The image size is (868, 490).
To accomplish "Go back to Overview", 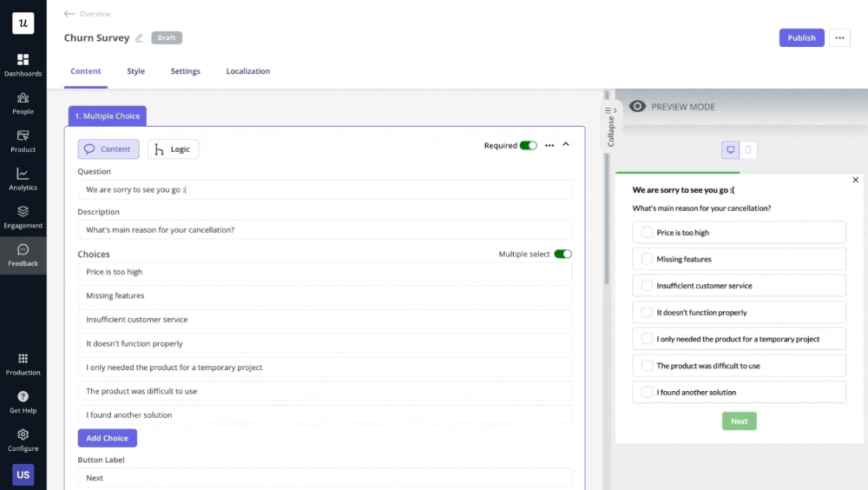I will (87, 13).
